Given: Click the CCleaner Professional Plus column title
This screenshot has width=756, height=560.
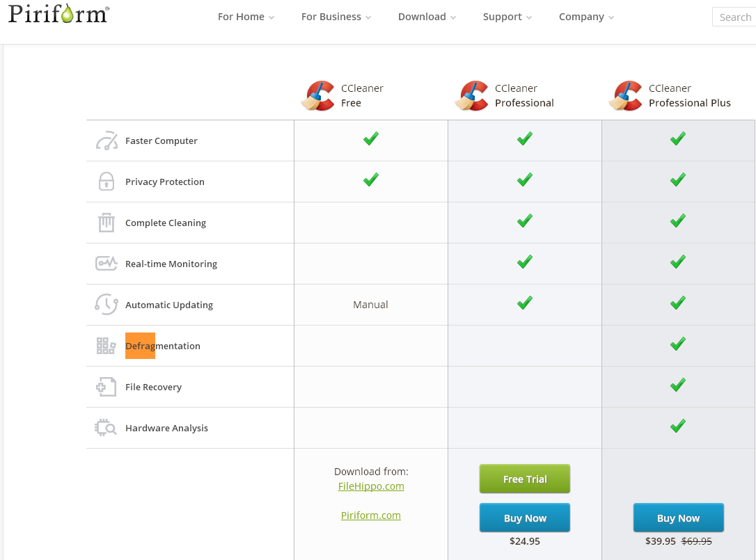Looking at the screenshot, I should pyautogui.click(x=689, y=95).
